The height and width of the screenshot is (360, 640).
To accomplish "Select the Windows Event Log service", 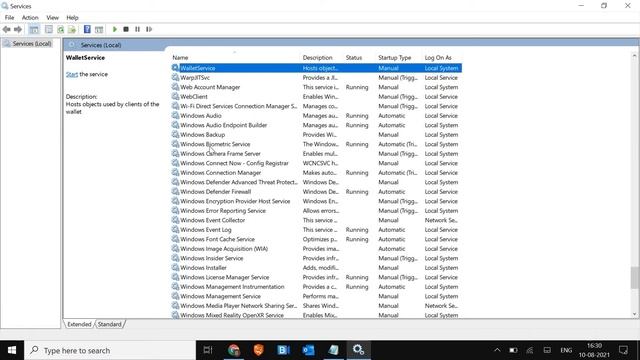I will (316, 230).
